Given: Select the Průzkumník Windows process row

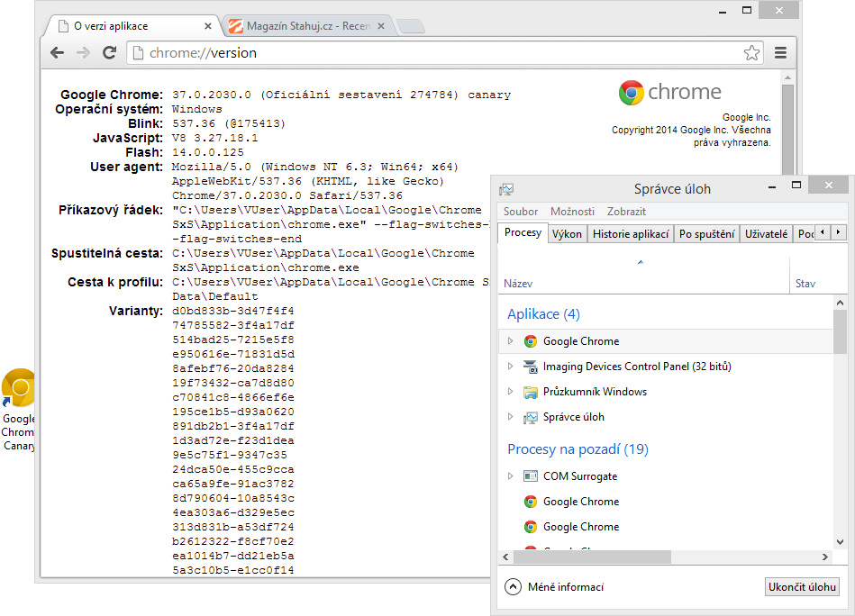Looking at the screenshot, I should pos(667,392).
